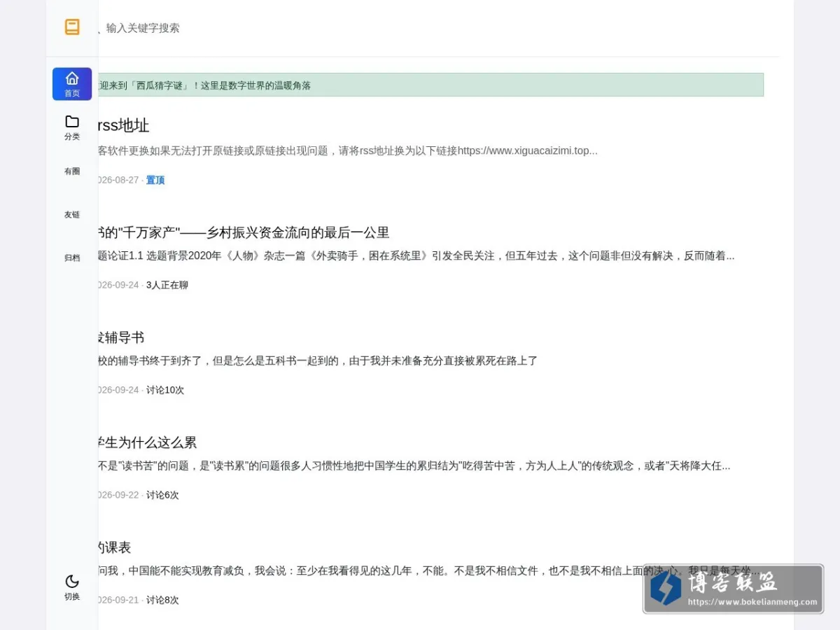
Task: Open the 课表 post title
Action: click(115, 547)
